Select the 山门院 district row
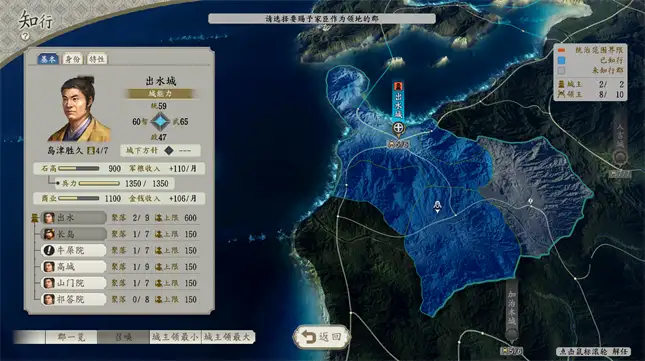 pos(74,283)
